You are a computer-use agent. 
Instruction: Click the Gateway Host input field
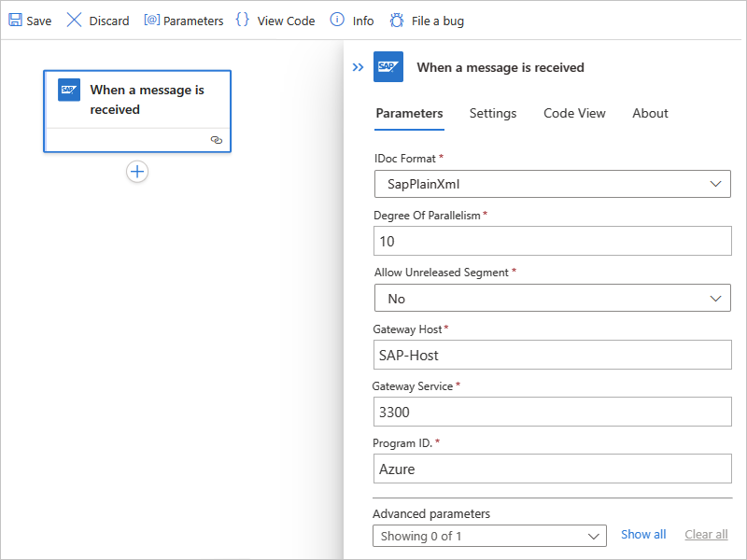tap(552, 355)
